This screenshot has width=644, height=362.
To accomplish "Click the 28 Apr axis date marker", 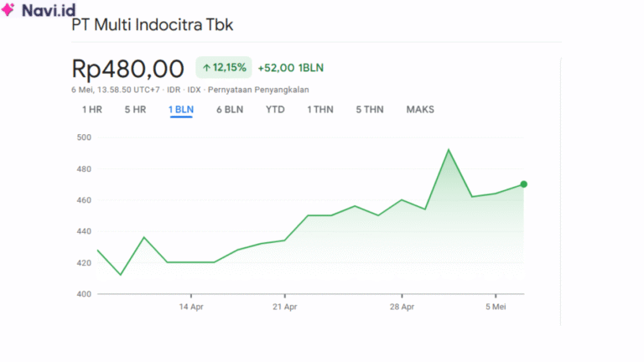I will (402, 307).
